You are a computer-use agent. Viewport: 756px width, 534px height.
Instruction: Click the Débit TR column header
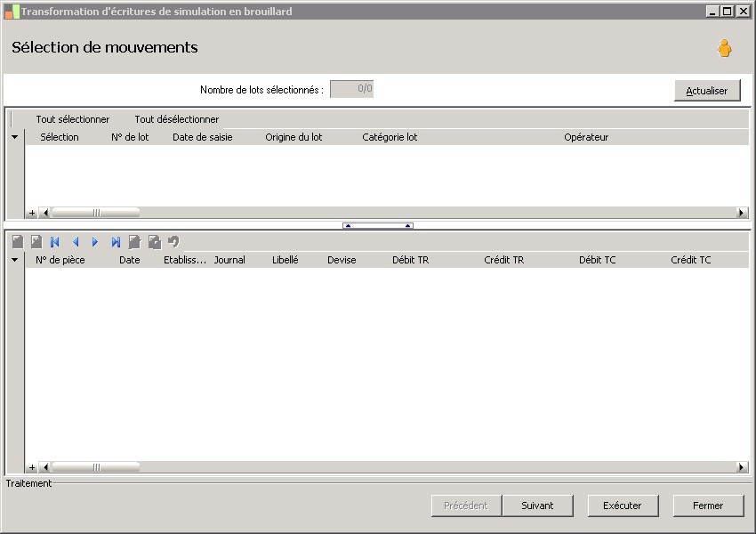click(410, 260)
